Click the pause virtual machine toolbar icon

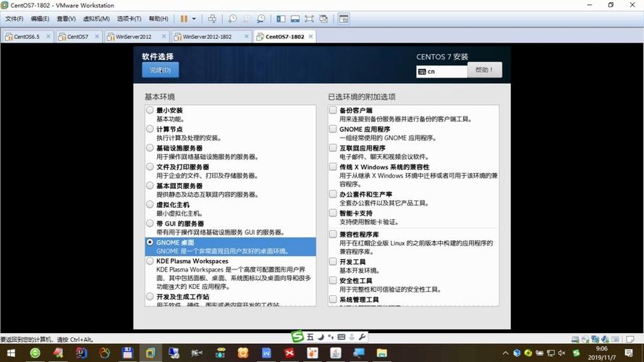(183, 18)
